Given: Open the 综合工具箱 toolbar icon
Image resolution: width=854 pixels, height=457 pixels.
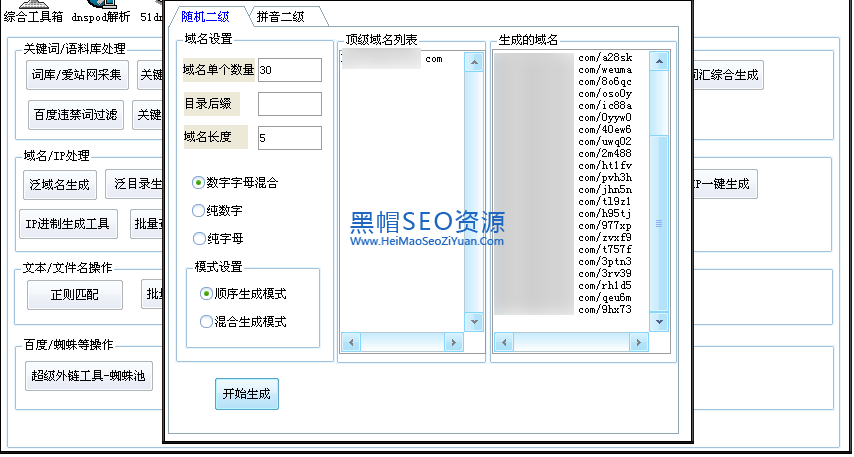Looking at the screenshot, I should [x=32, y=12].
